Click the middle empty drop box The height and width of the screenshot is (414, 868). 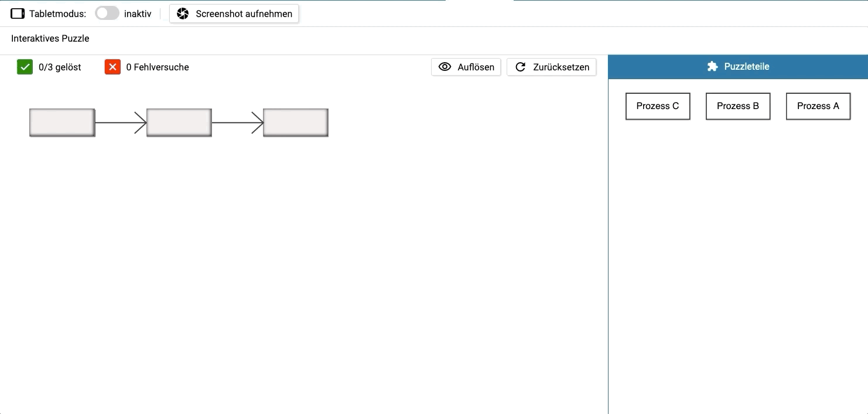(x=179, y=123)
